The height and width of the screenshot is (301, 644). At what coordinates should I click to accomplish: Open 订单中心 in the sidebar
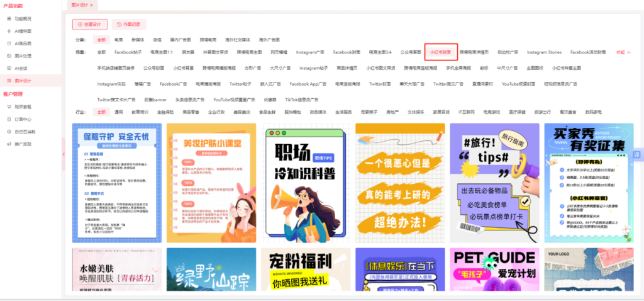23,118
